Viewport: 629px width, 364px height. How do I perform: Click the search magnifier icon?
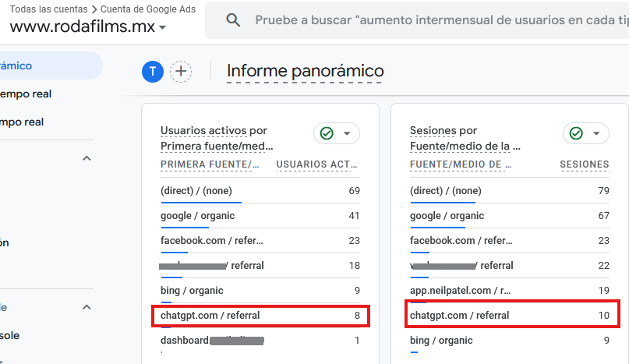(x=232, y=20)
